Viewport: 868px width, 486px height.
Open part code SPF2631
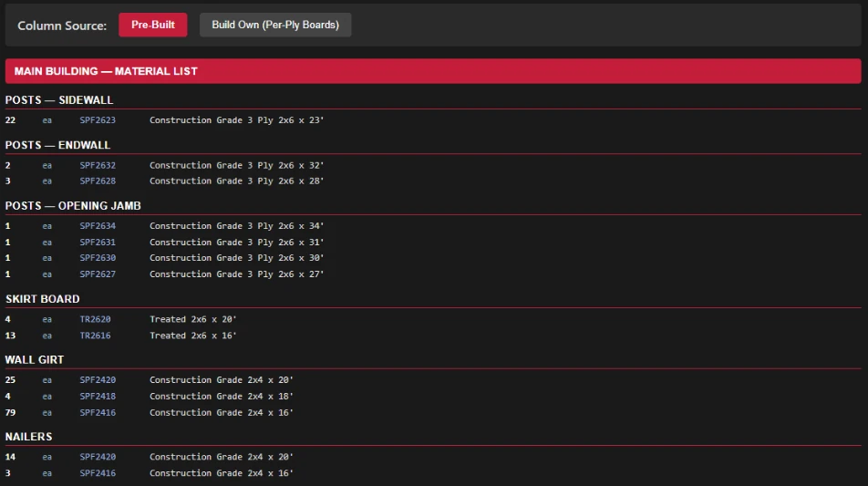[x=98, y=243]
